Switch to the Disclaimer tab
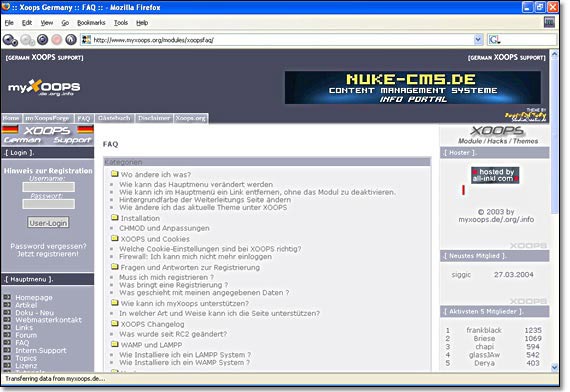The image size is (570, 392). 154,118
